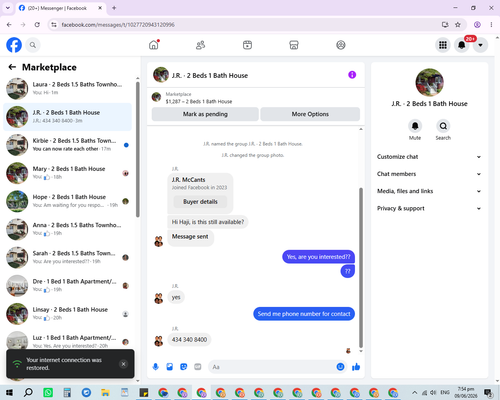Click the 434 340 8400 message
This screenshot has width=500, height=400.
coord(189,340)
